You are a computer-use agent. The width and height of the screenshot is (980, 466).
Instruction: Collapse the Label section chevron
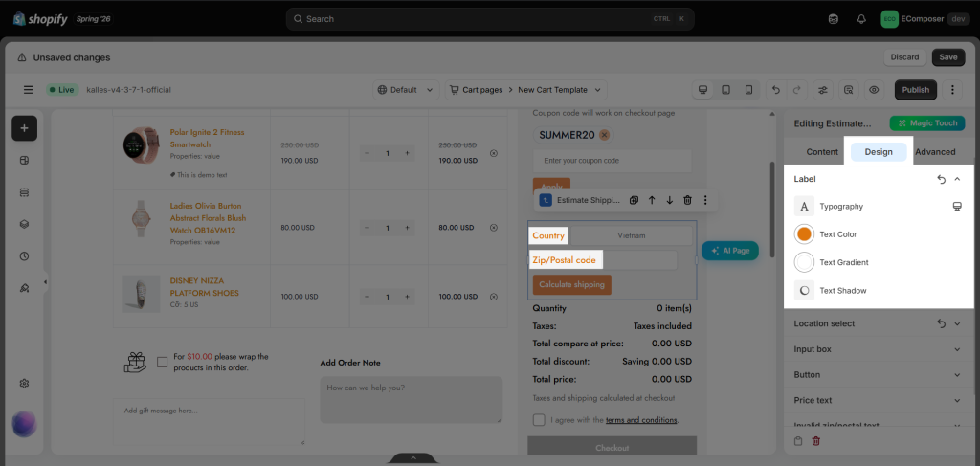pos(957,179)
